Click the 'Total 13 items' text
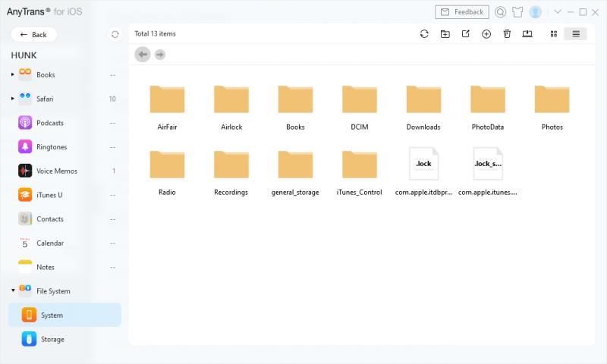 click(156, 34)
